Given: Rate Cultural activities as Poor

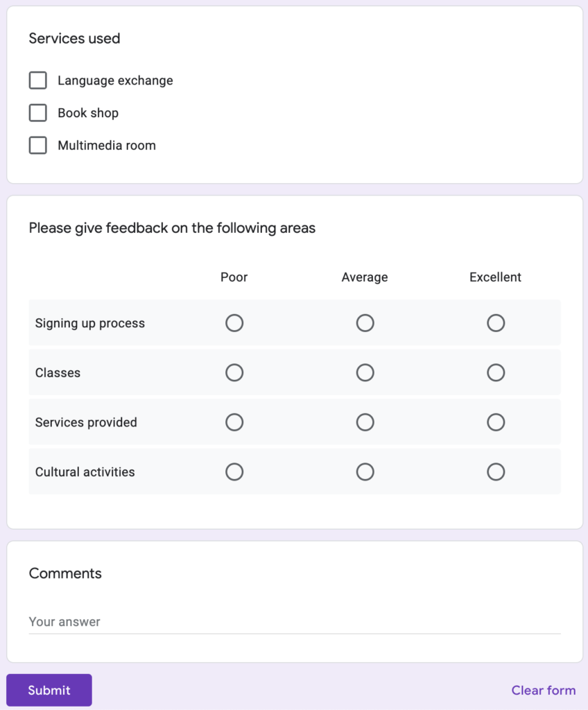Looking at the screenshot, I should click(x=234, y=471).
